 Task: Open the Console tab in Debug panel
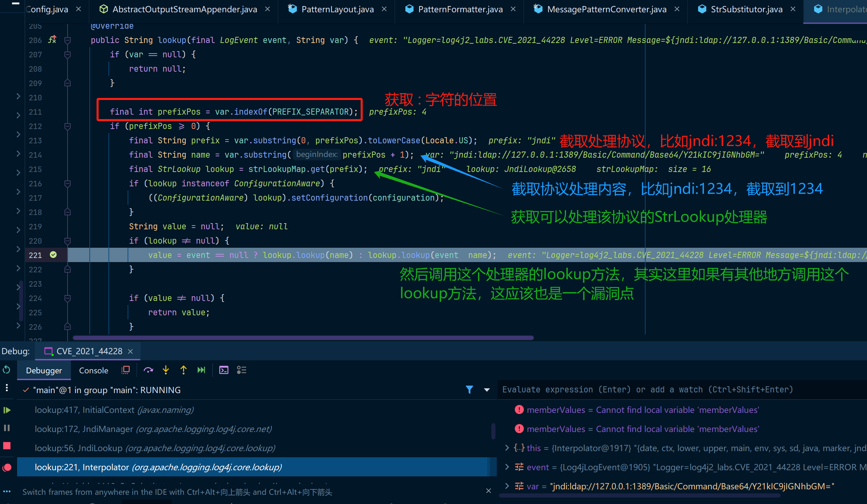93,371
